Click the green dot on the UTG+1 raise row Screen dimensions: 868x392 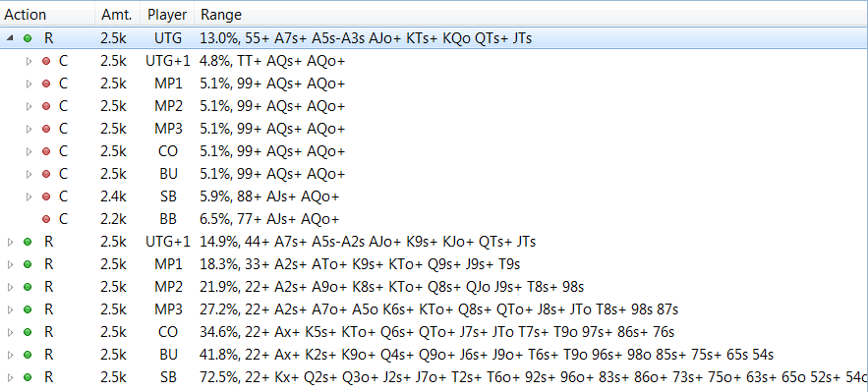(x=28, y=242)
